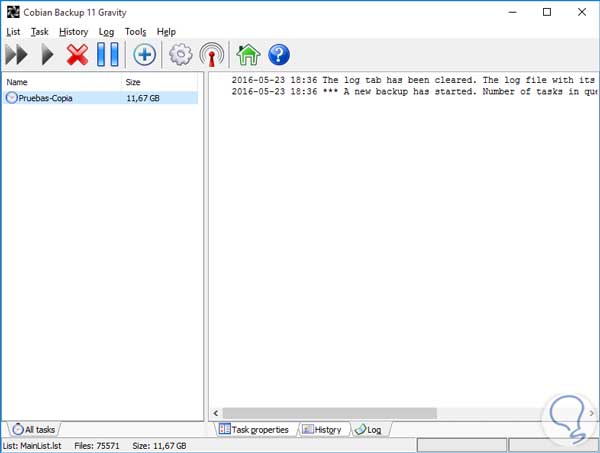Click the 11,67 GB size cell

[x=143, y=98]
